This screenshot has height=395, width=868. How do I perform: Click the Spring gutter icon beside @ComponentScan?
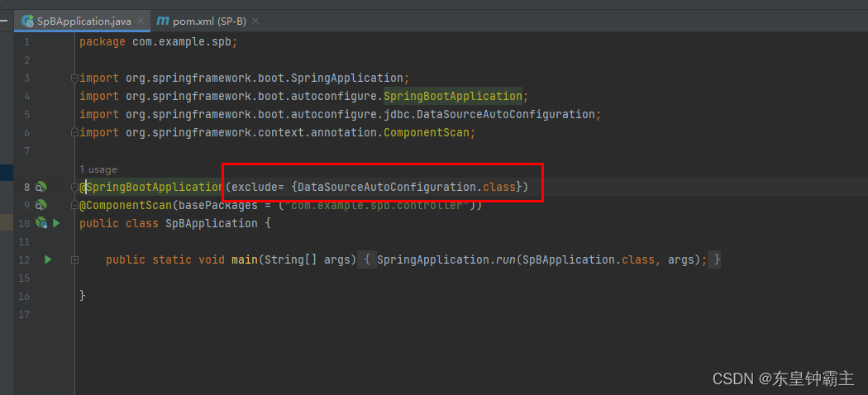(41, 205)
